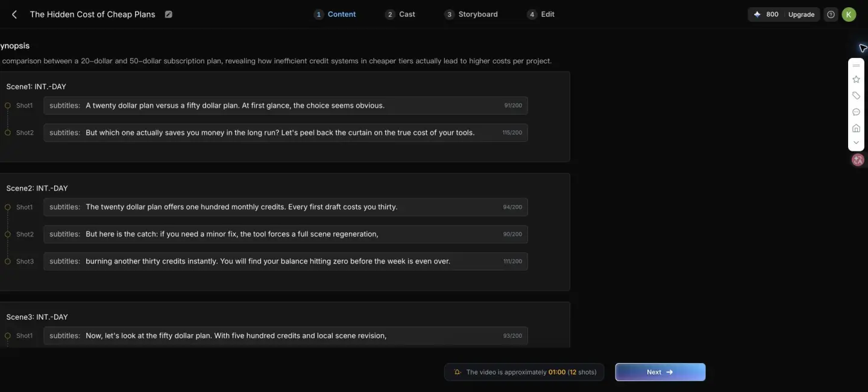
Task: Click the drag handle atop the floating sidebar
Action: 856,65
